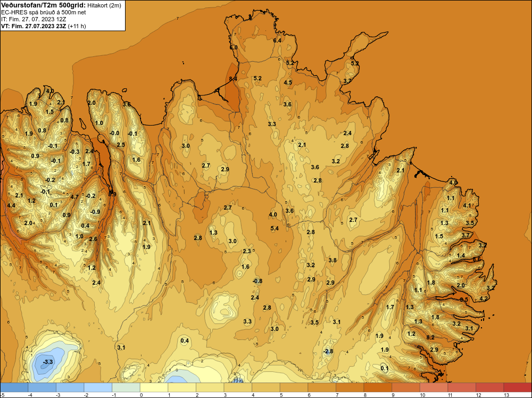532x398 pixels.
Task: Click the 4.7 temperature label
Action: point(74,197)
